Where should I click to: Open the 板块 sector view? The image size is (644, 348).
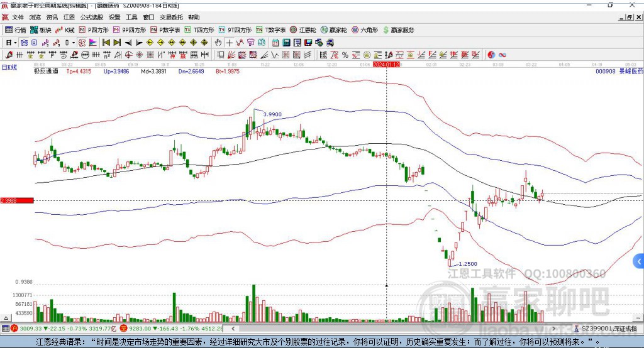[40, 30]
